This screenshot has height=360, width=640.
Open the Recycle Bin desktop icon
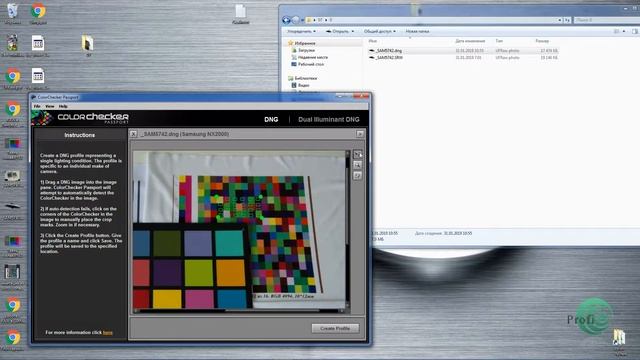[13, 13]
